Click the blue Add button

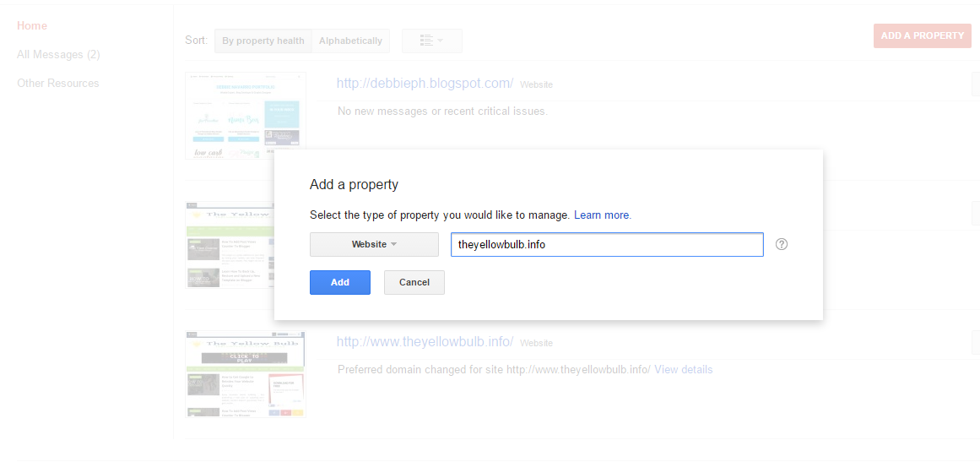340,282
